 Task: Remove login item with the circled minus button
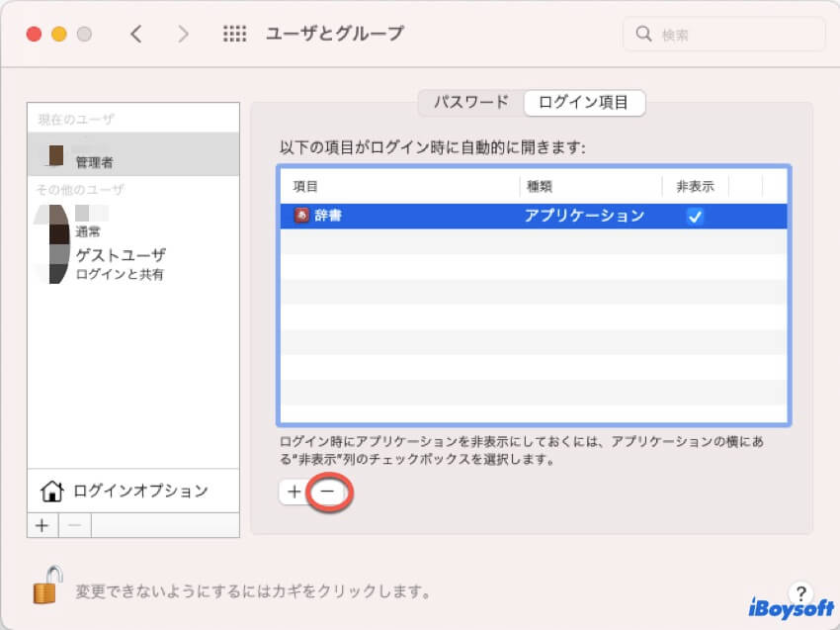[327, 491]
